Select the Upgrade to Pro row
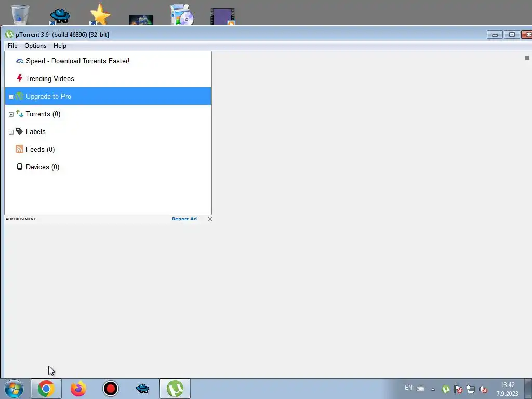Viewport: 532px width, 399px height. click(108, 96)
